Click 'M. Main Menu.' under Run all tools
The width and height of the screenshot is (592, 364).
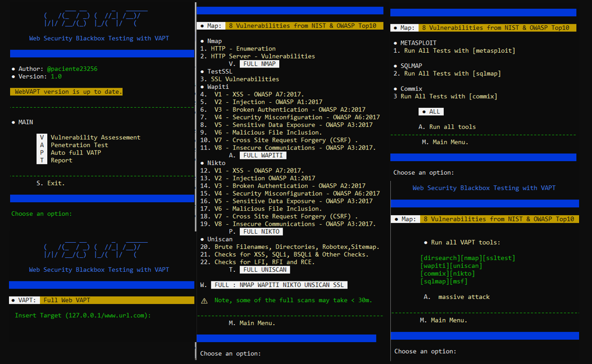click(445, 142)
